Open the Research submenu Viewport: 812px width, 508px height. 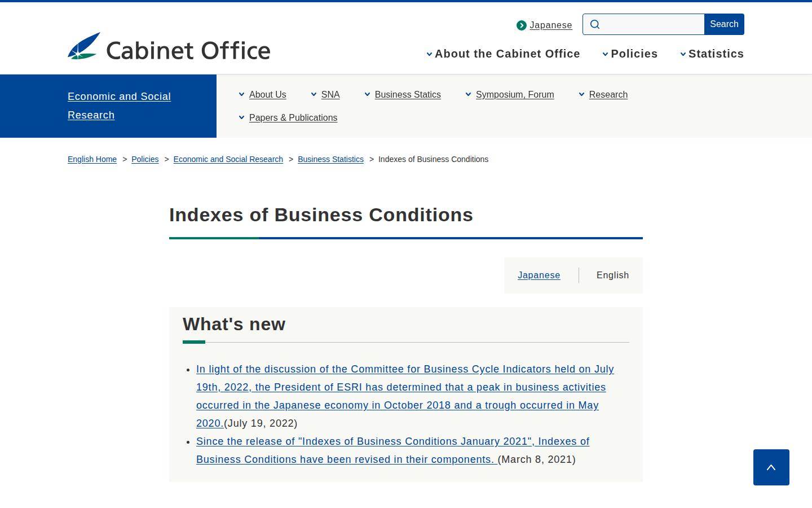coord(603,94)
